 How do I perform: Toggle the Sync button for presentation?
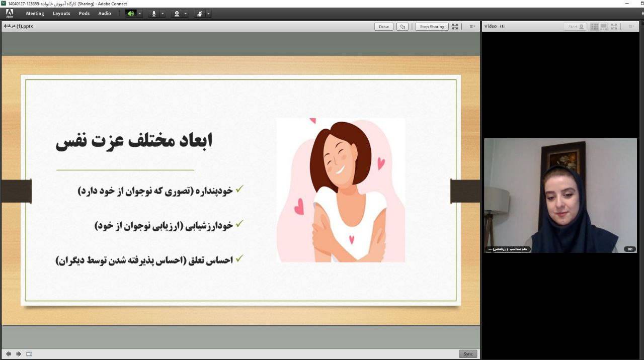pyautogui.click(x=468, y=354)
